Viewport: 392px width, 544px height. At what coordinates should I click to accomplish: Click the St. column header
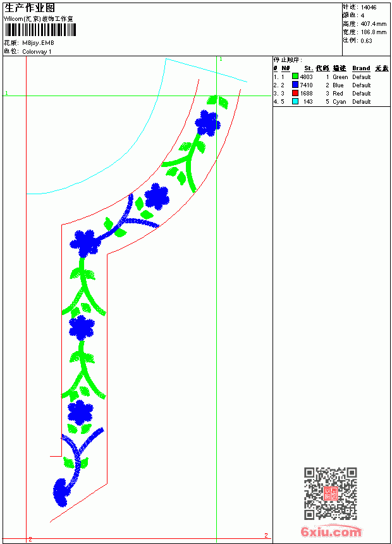tap(309, 68)
